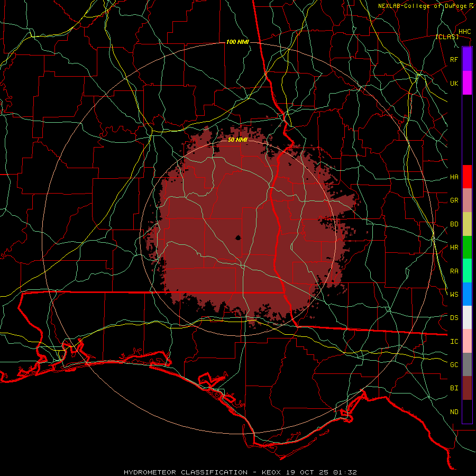Click the HR legend label

(x=454, y=248)
